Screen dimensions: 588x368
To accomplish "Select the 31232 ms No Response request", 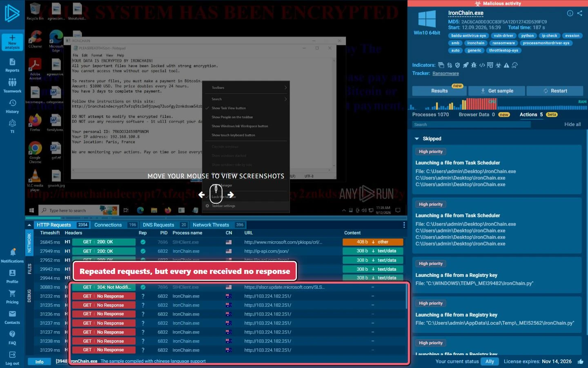I will (x=220, y=296).
